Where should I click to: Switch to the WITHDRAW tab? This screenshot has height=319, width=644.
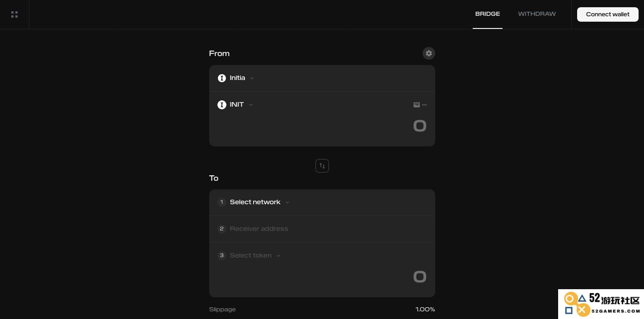click(x=537, y=14)
